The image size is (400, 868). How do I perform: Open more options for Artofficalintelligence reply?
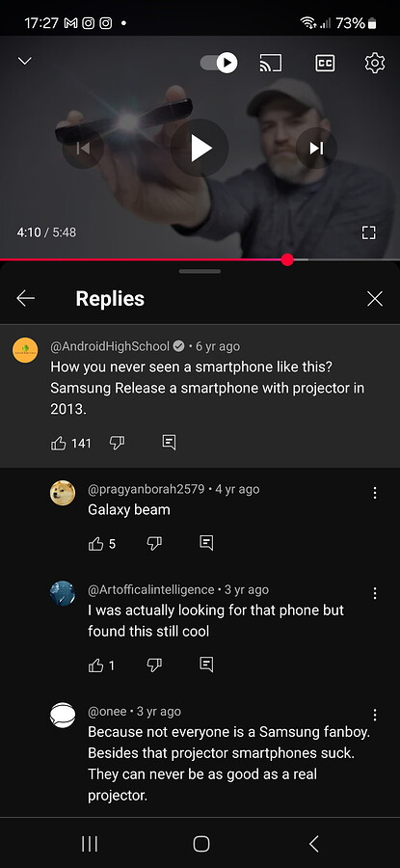click(x=375, y=593)
